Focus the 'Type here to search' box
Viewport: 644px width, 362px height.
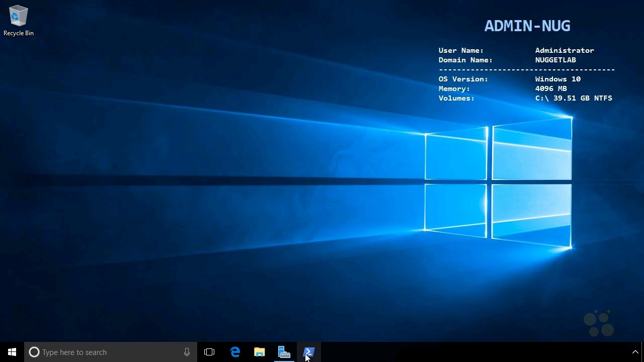(x=111, y=352)
